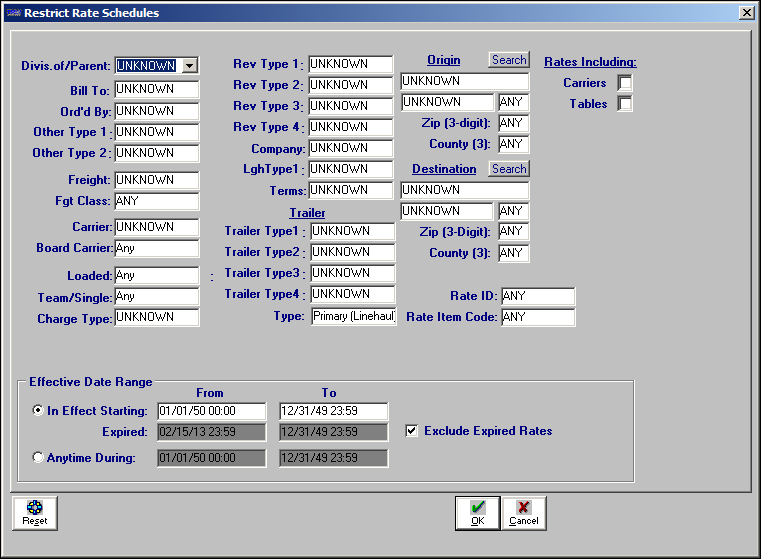Click the Other Type 2 field

[157, 153]
